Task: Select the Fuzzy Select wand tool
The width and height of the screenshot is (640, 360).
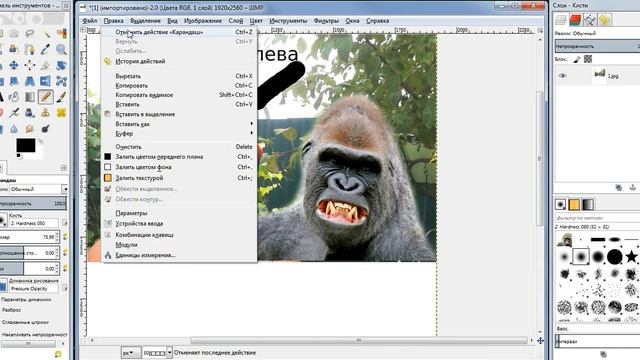Action: 46,34
